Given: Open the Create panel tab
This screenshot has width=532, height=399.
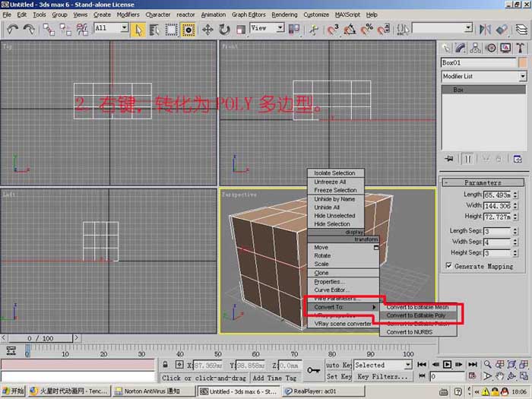Looking at the screenshot, I should 446,48.
